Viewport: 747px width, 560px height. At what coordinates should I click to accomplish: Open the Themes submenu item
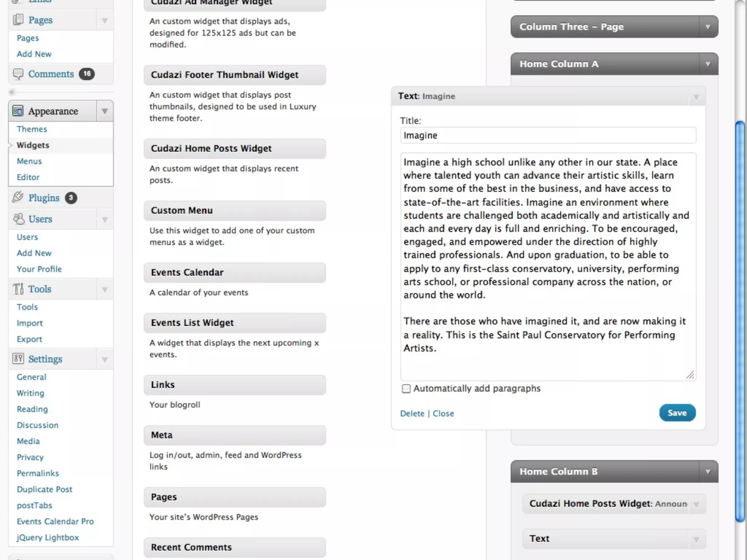pyautogui.click(x=32, y=129)
